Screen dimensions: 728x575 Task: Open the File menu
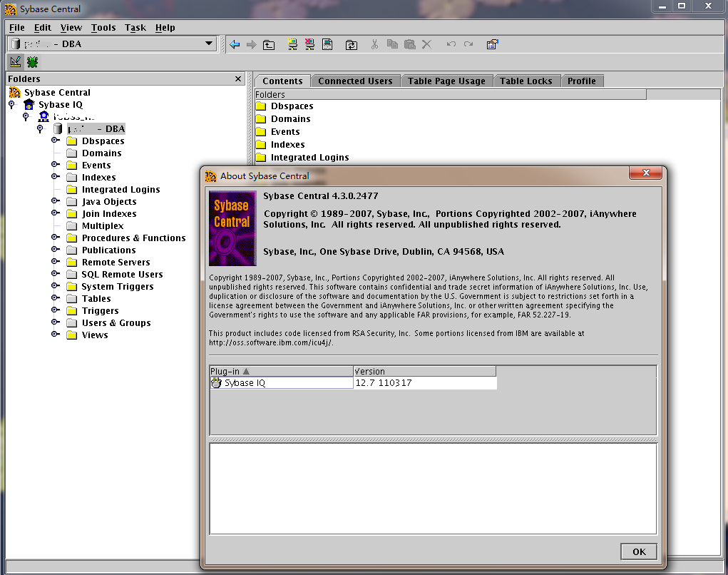(16, 27)
